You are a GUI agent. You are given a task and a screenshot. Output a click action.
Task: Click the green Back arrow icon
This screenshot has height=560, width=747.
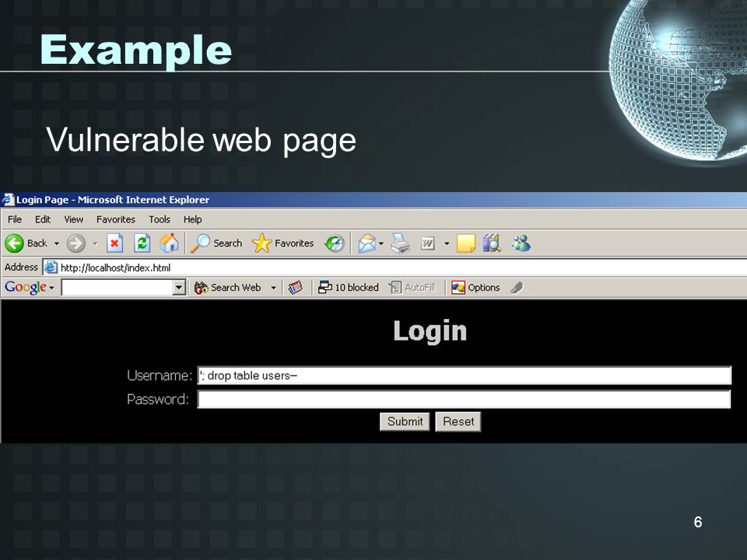click(x=14, y=243)
